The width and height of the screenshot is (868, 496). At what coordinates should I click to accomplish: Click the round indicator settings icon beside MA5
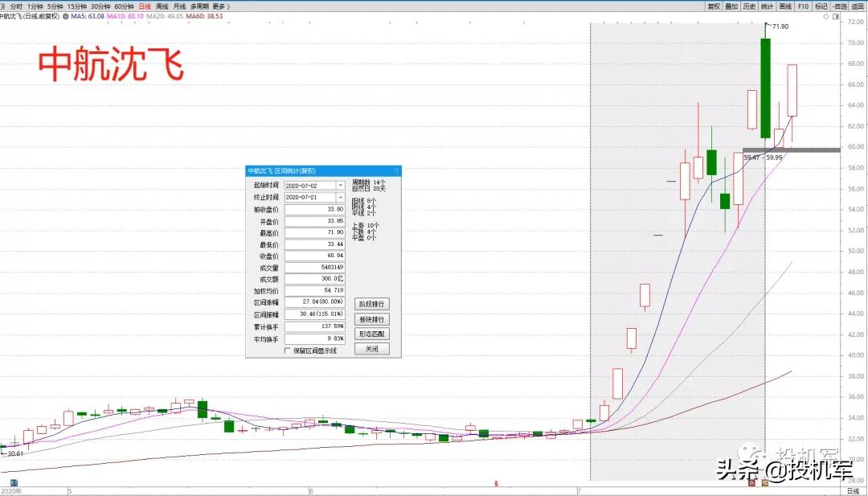pos(66,17)
